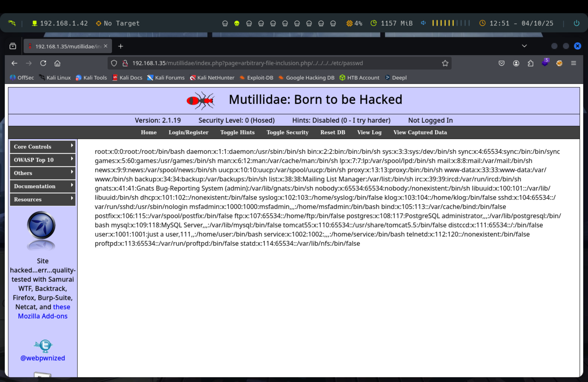Screen dimensions: 588x382
Task: Open the Firefox hamburger application menu
Action: pos(573,63)
